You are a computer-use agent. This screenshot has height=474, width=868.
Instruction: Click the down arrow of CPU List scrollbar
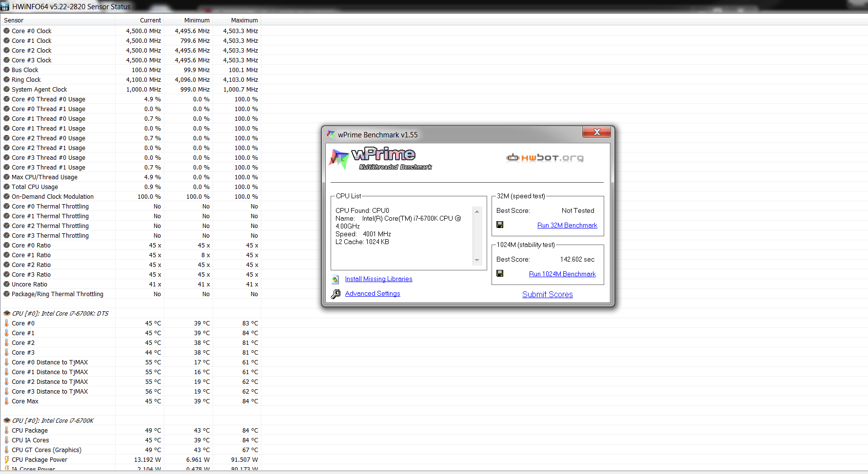pyautogui.click(x=477, y=260)
